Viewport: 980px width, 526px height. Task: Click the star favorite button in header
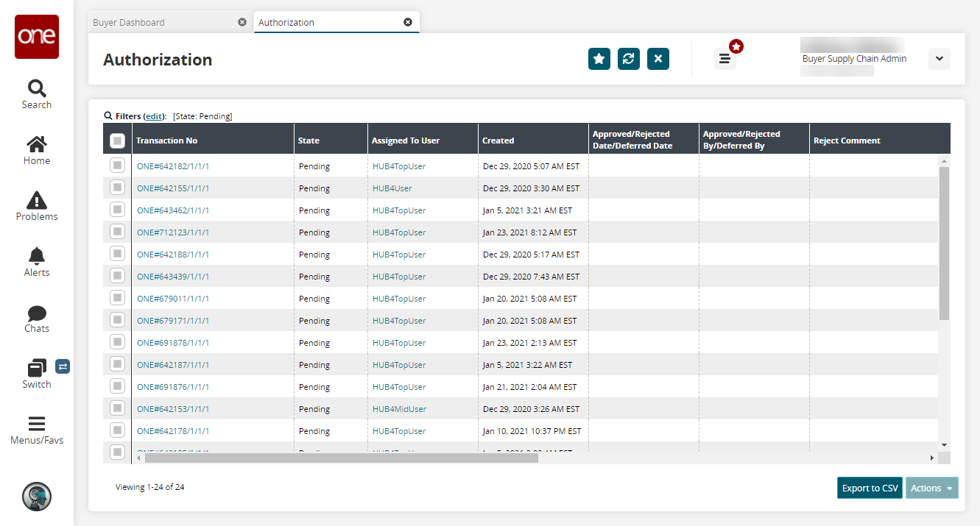pos(599,59)
